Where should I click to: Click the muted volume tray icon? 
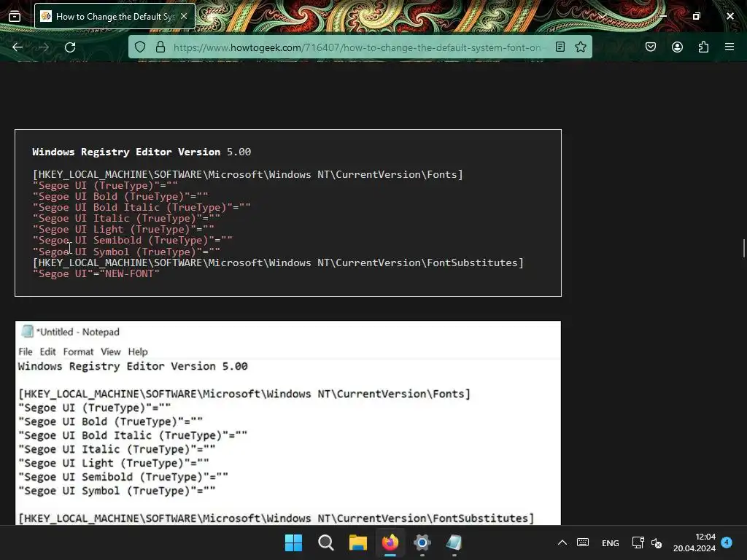657,542
